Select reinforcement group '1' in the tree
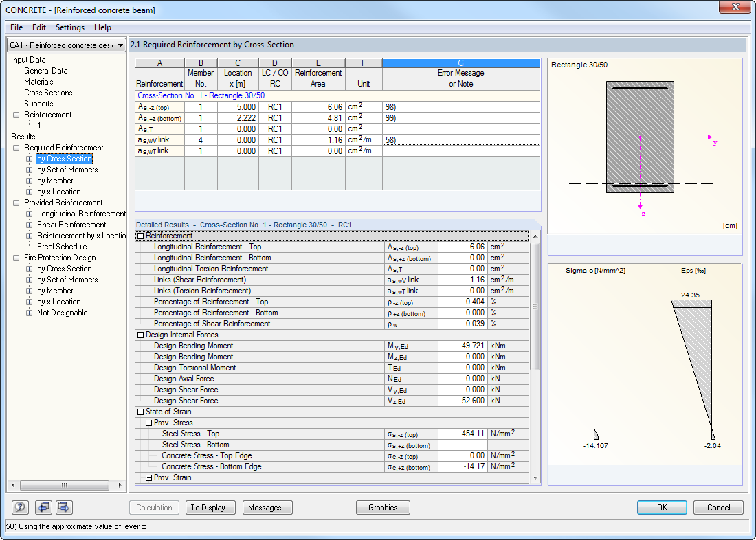The image size is (756, 540). 39,125
